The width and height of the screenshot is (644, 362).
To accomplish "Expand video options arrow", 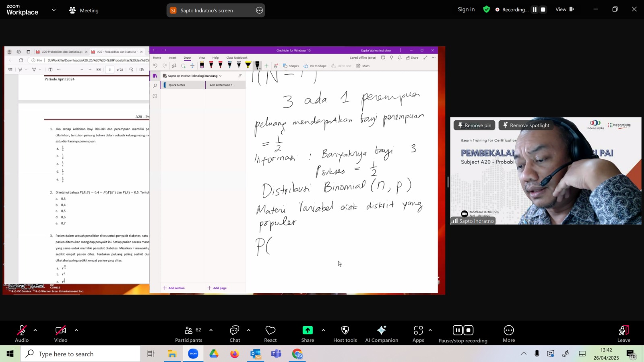I will tap(76, 330).
